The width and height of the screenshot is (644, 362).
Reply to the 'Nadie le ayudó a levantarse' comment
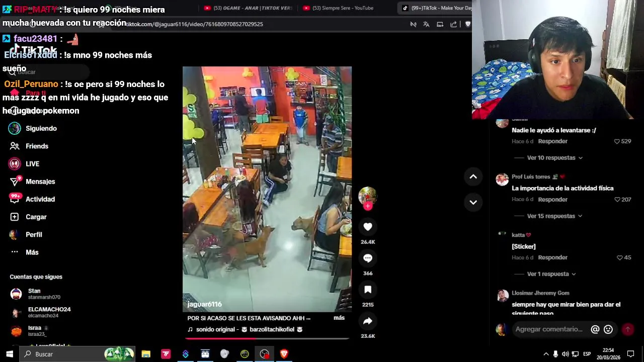point(552,141)
